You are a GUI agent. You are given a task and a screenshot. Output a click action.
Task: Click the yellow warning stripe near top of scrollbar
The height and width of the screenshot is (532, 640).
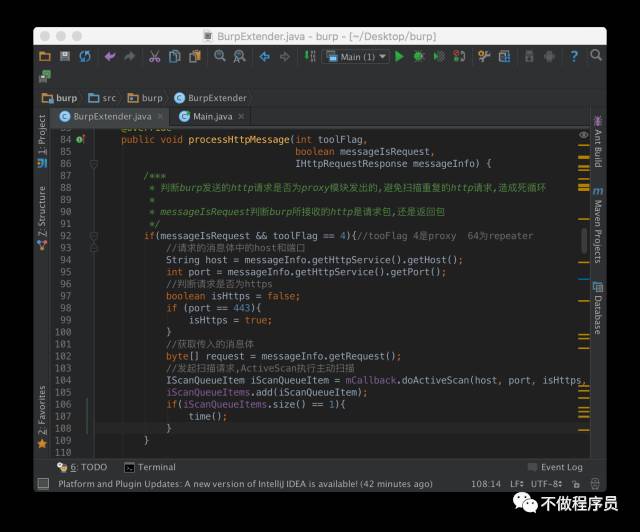(584, 145)
